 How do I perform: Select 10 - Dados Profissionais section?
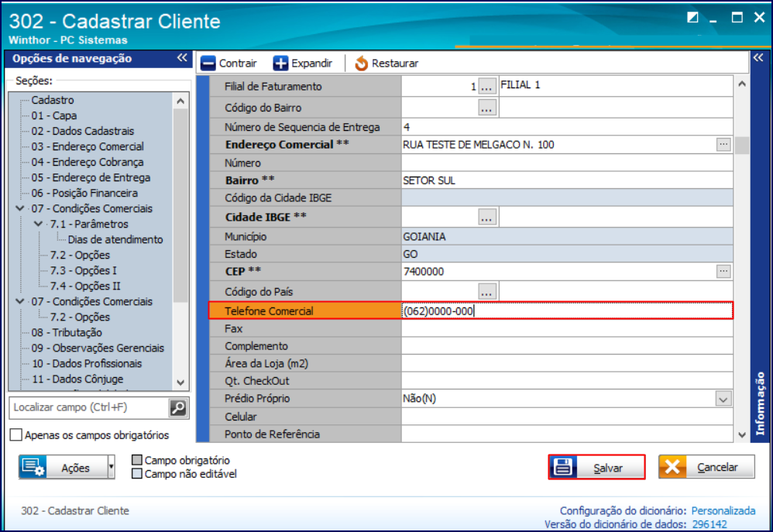(87, 363)
